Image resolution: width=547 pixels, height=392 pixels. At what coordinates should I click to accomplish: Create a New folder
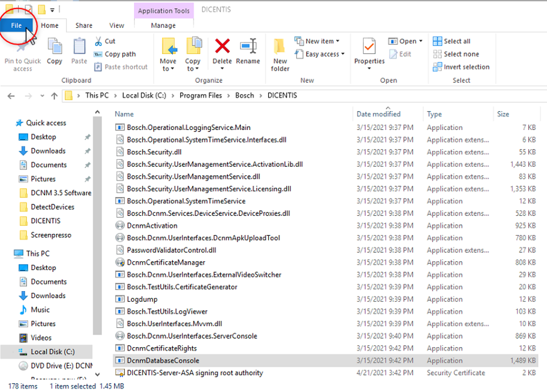coord(280,54)
